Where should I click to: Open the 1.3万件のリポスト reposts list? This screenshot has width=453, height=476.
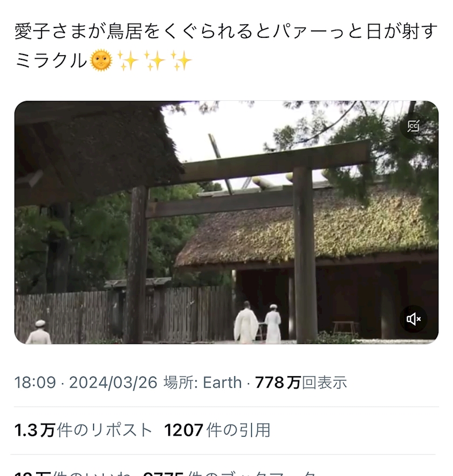pos(84,430)
